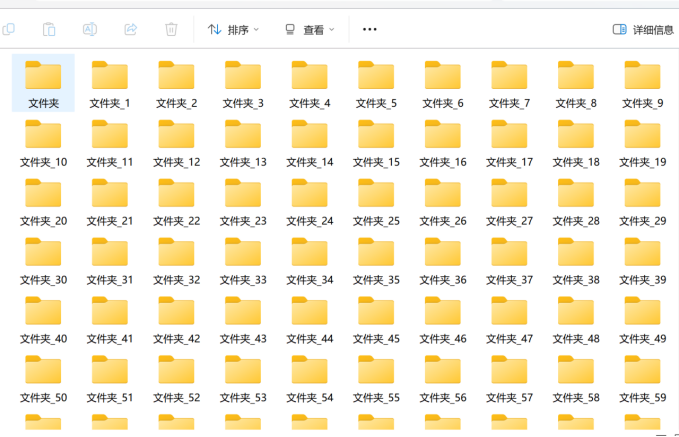Select the 文件夹_9 folder icon
Screen dimensions: 679x437
pos(643,75)
